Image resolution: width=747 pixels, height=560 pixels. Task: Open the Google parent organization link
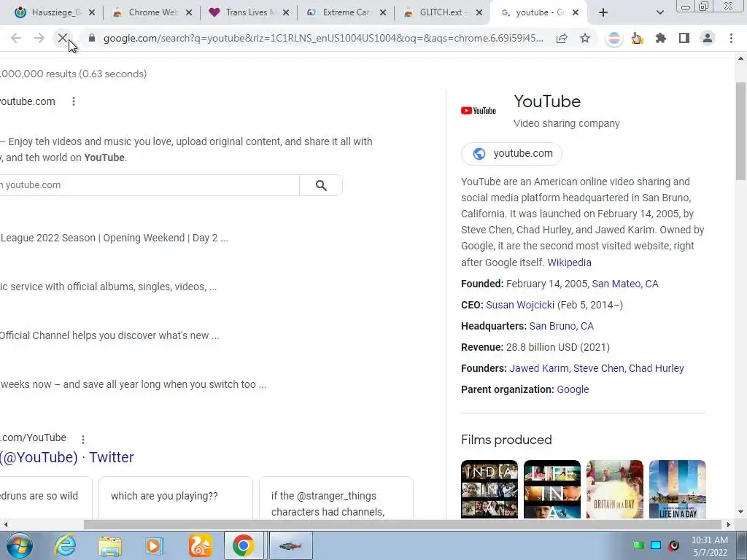point(573,389)
